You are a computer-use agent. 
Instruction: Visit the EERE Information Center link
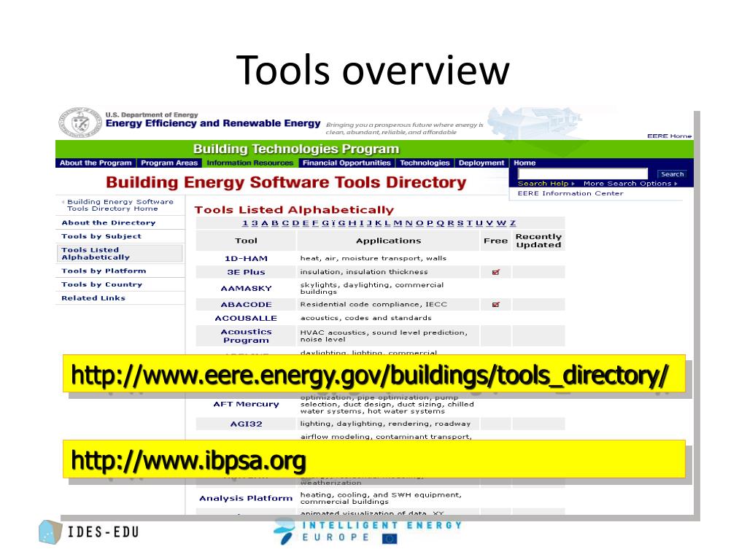click(570, 193)
